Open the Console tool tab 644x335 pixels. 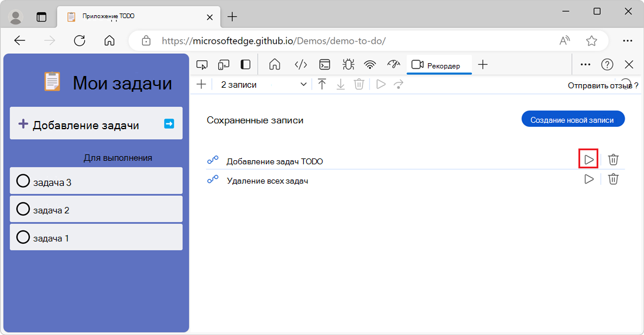[324, 64]
